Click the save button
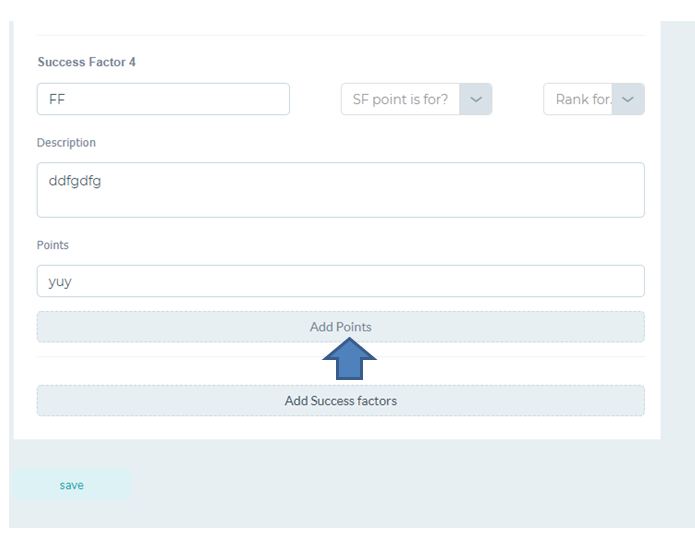Viewport: 695px width, 539px height. click(x=72, y=485)
